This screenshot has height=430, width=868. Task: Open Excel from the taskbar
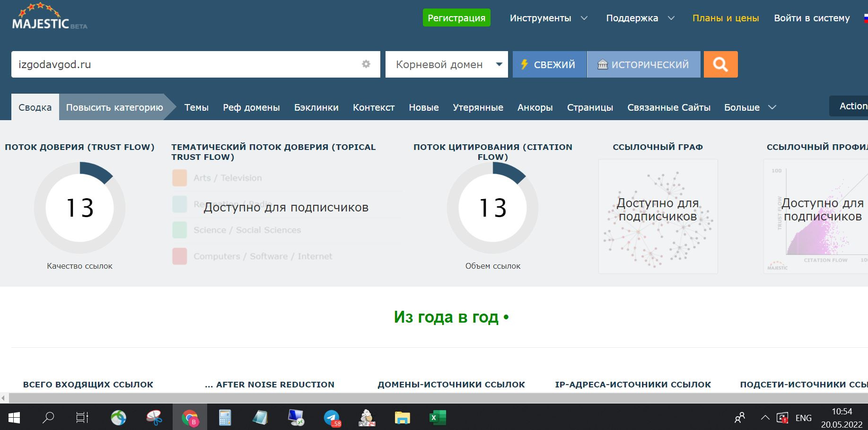tap(437, 418)
